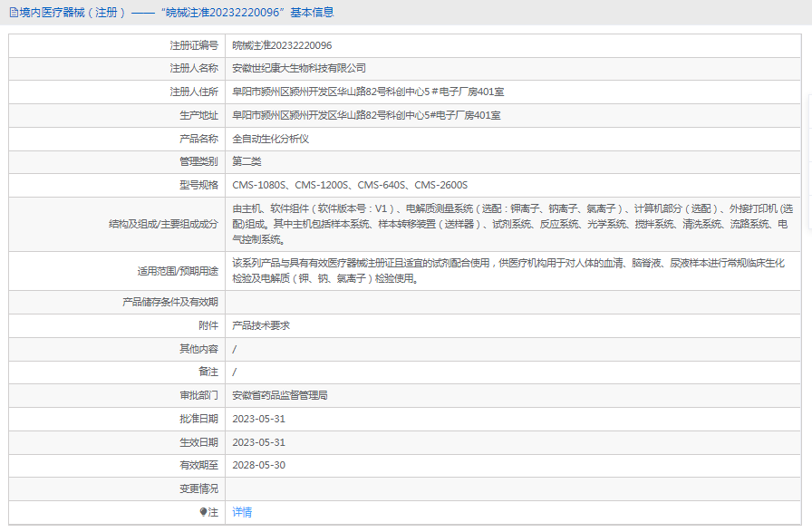The image size is (812, 532).
Task: Click the 注册证编号 label
Action: [x=194, y=45]
